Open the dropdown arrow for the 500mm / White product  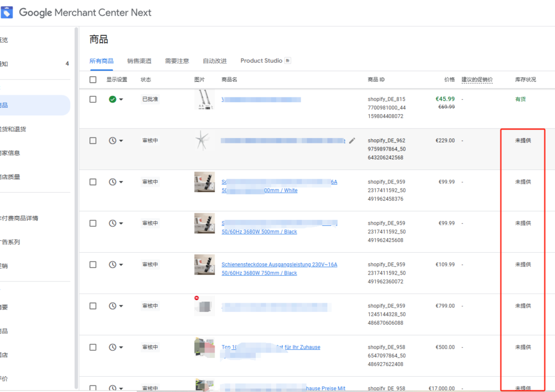point(121,182)
